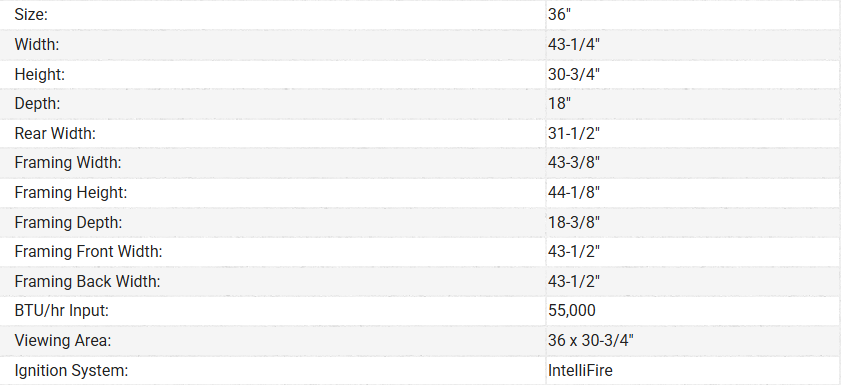This screenshot has height=385, width=841.
Task: Select the 31-1/2" rear width value
Action: (573, 133)
